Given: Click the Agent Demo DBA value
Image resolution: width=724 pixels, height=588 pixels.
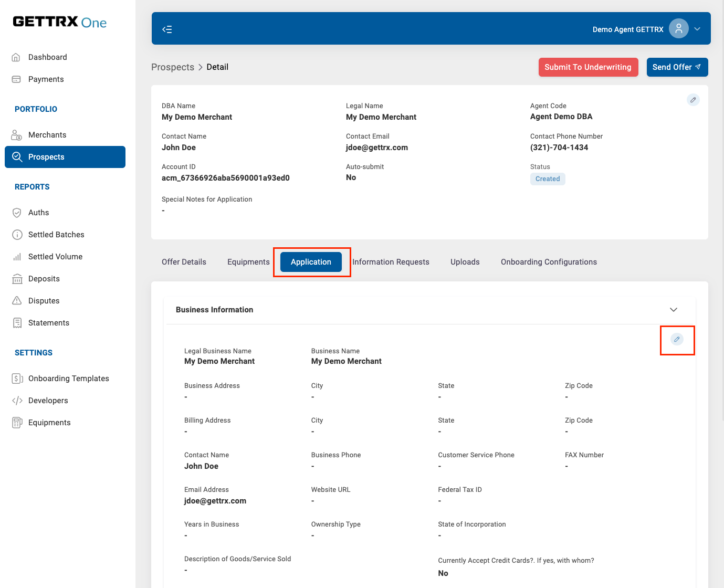Looking at the screenshot, I should coord(561,117).
